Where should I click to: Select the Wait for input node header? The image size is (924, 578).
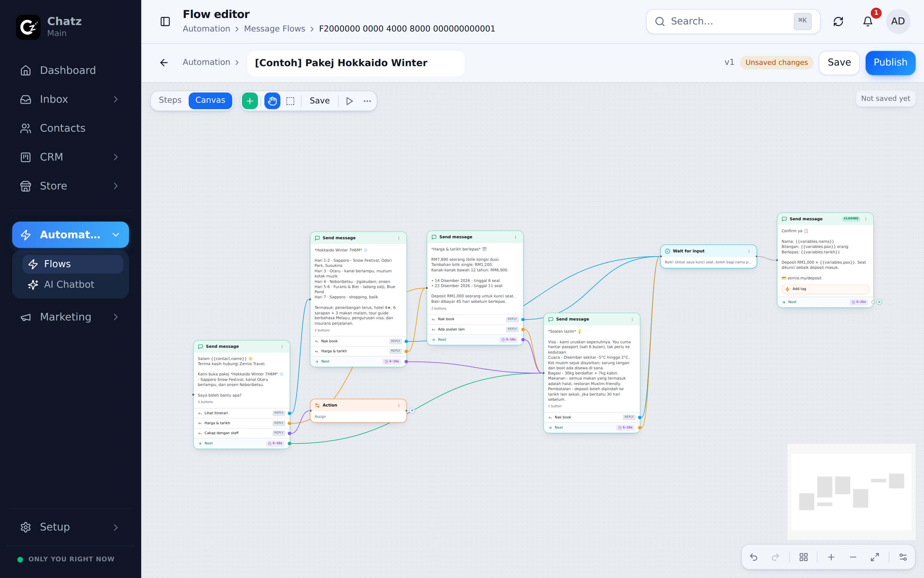pyautogui.click(x=708, y=251)
